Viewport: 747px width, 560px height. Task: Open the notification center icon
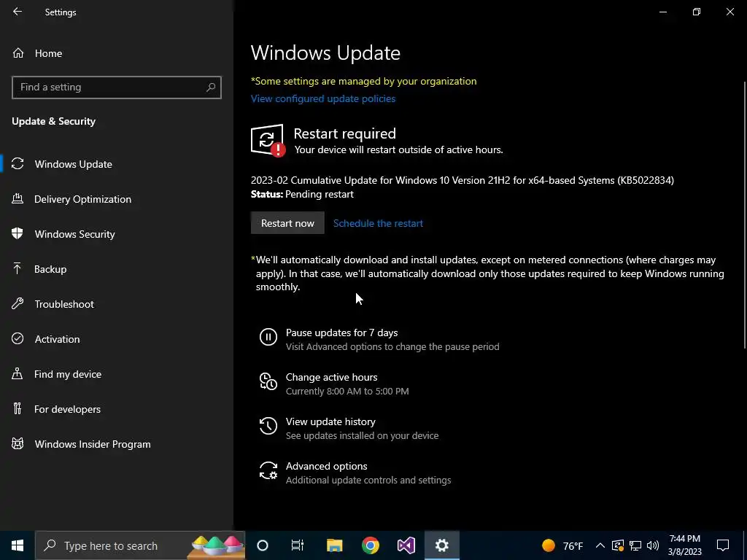pos(723,545)
